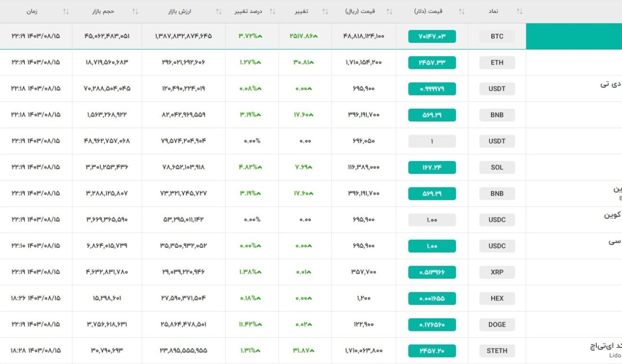622x364 pixels.
Task: Select the SOL symbol badge
Action: pos(497,167)
